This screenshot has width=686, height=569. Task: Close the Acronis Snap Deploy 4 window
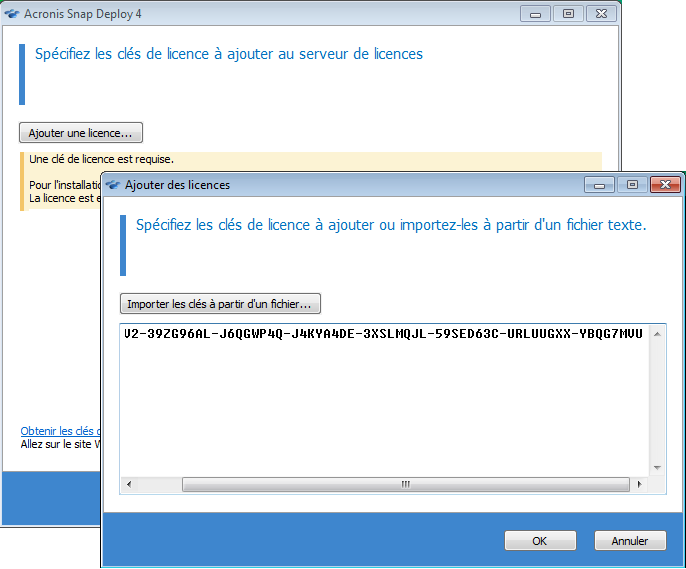(600, 13)
